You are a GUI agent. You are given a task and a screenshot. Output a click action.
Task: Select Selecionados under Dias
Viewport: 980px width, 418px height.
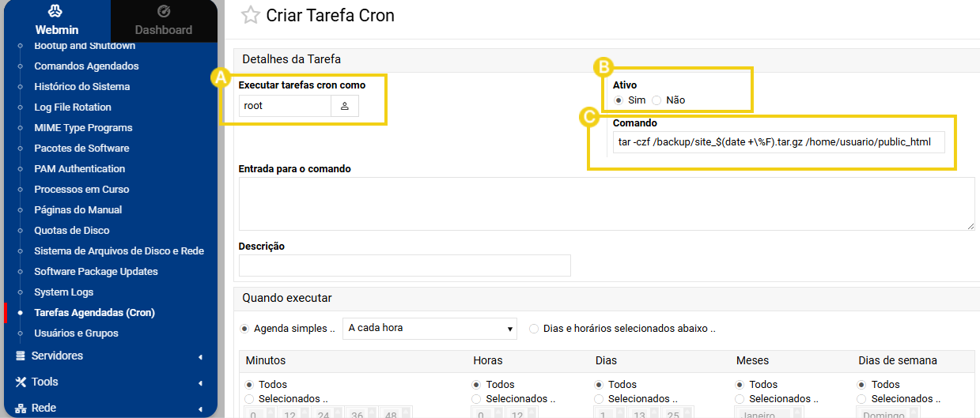pos(600,399)
